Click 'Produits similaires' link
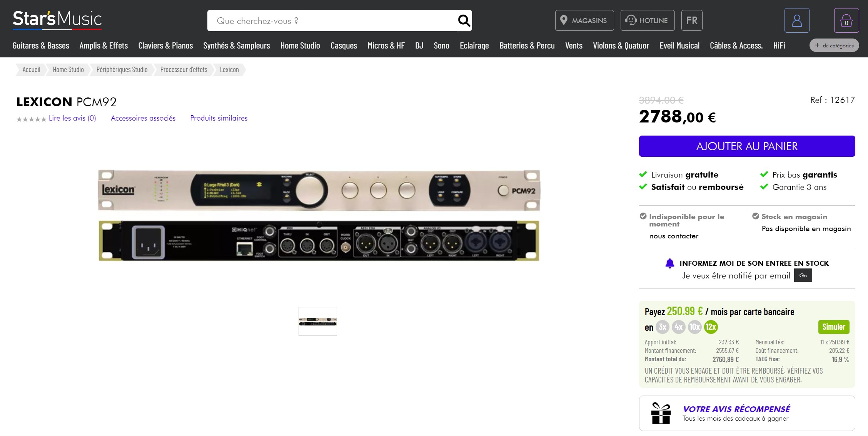 tap(219, 118)
